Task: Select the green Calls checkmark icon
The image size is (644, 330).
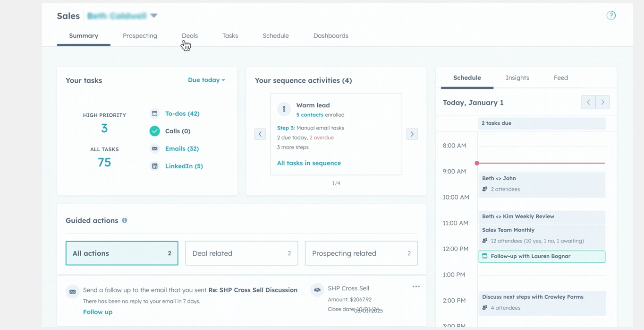Action: pos(154,131)
